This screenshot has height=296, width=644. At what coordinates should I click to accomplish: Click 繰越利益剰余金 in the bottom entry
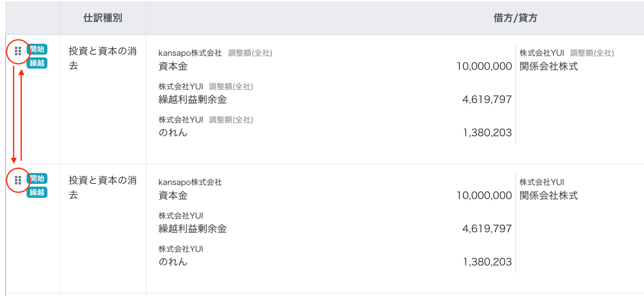(x=192, y=229)
